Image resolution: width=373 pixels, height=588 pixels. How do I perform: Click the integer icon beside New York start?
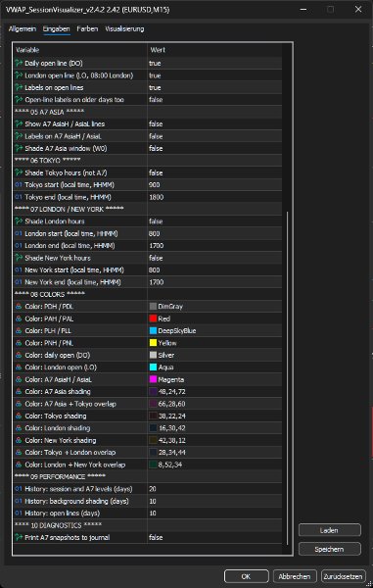click(19, 270)
